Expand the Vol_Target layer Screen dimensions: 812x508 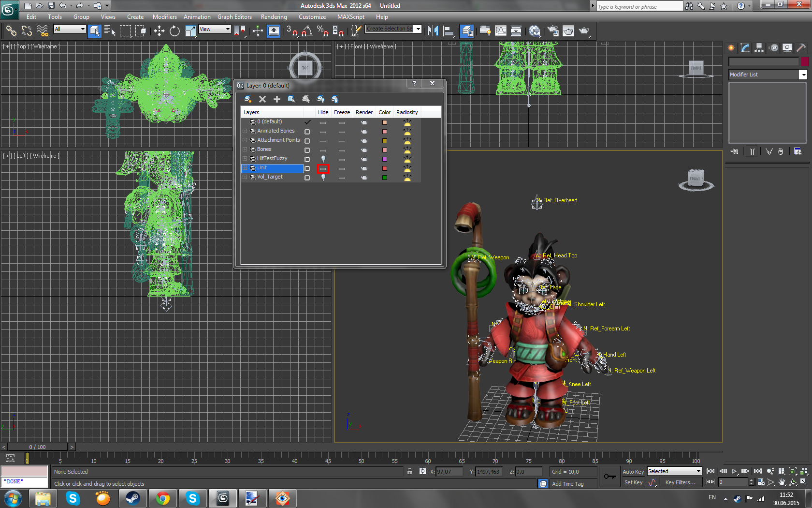point(245,177)
